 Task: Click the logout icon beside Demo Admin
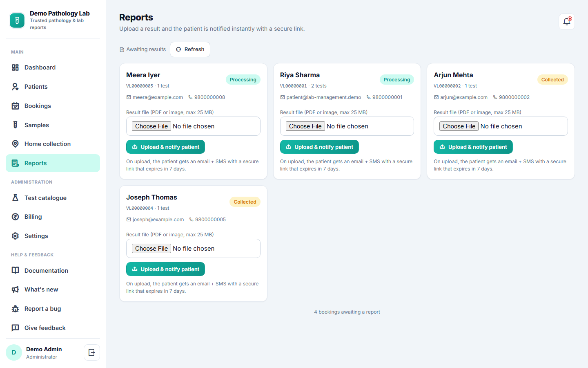pos(92,352)
